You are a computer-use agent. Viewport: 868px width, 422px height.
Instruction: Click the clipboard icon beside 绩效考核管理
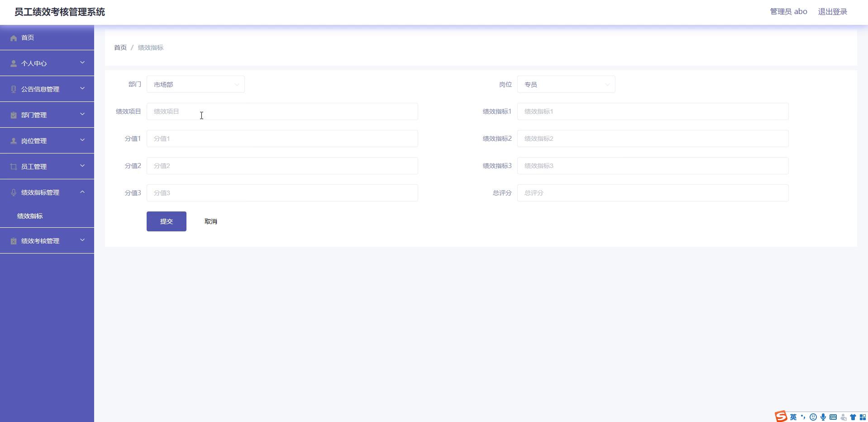[x=14, y=241]
